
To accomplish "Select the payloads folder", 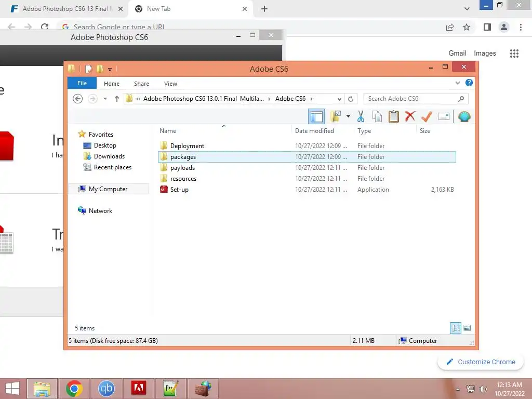I will (x=182, y=168).
